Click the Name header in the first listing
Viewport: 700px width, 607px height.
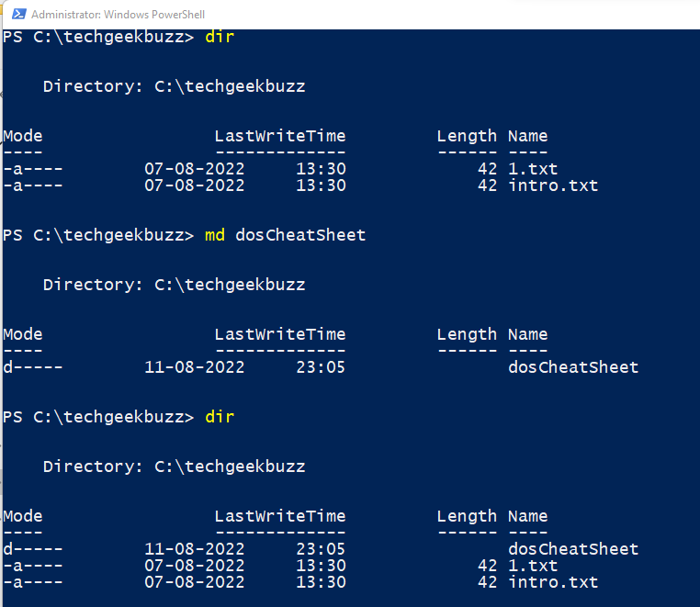click(x=527, y=136)
